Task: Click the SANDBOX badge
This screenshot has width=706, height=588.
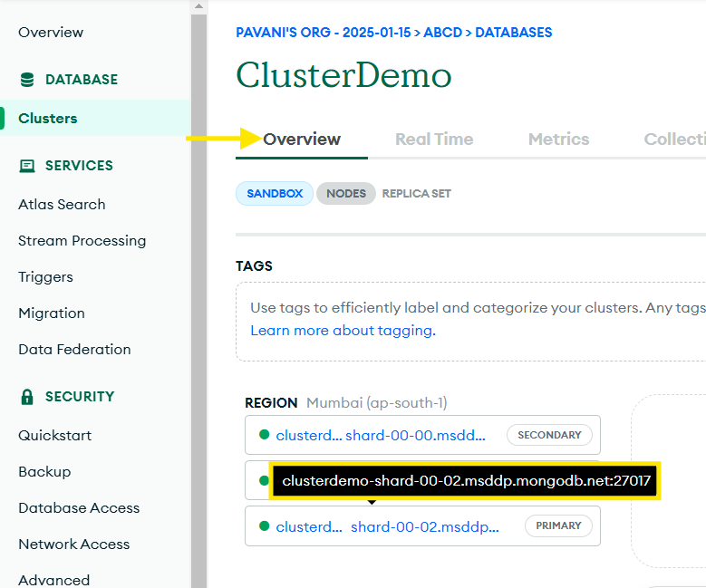Action: pyautogui.click(x=275, y=194)
